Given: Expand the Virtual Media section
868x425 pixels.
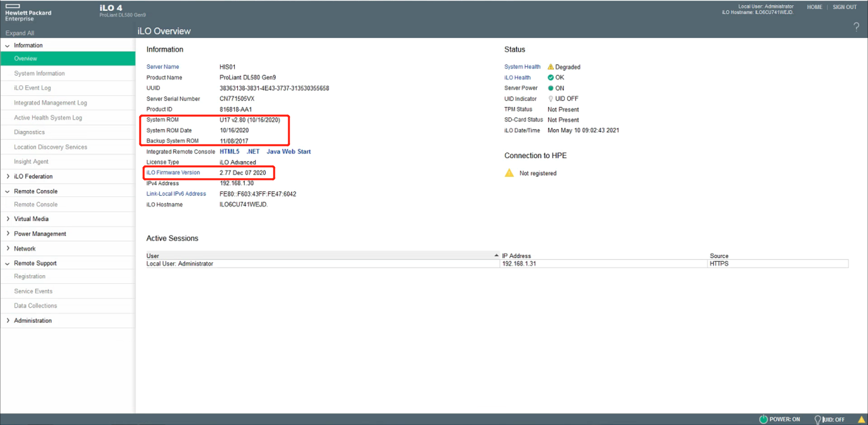Looking at the screenshot, I should (7, 219).
